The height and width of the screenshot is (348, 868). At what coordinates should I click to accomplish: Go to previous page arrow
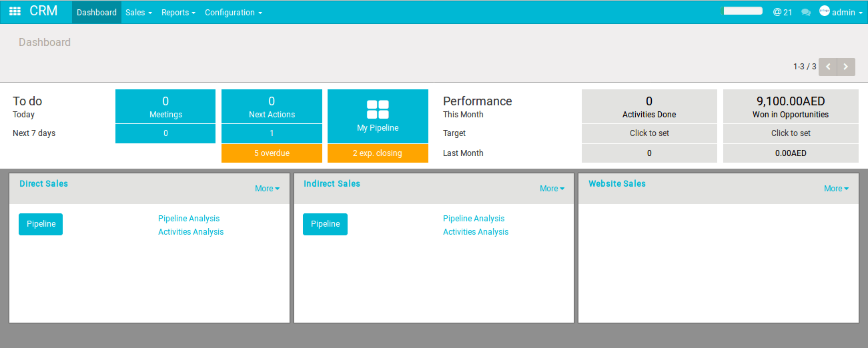pyautogui.click(x=828, y=67)
